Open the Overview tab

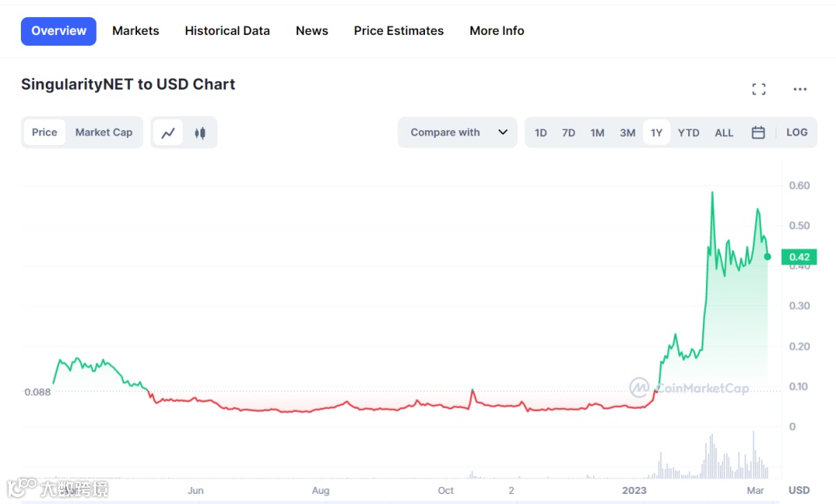coord(59,31)
